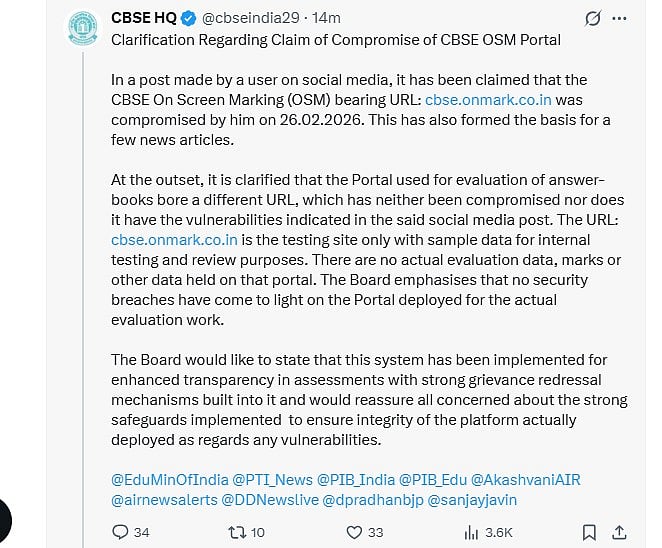
Task: Bookmark this CBSE HQ post
Action: click(589, 532)
